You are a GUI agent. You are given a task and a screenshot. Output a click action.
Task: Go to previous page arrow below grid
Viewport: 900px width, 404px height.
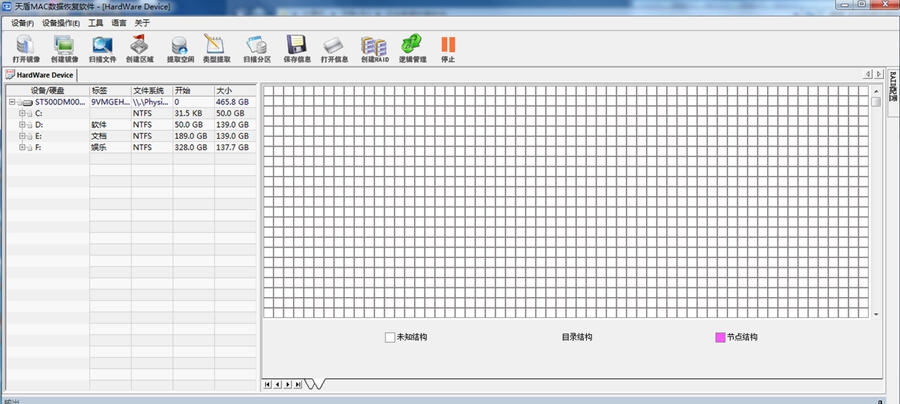point(277,384)
